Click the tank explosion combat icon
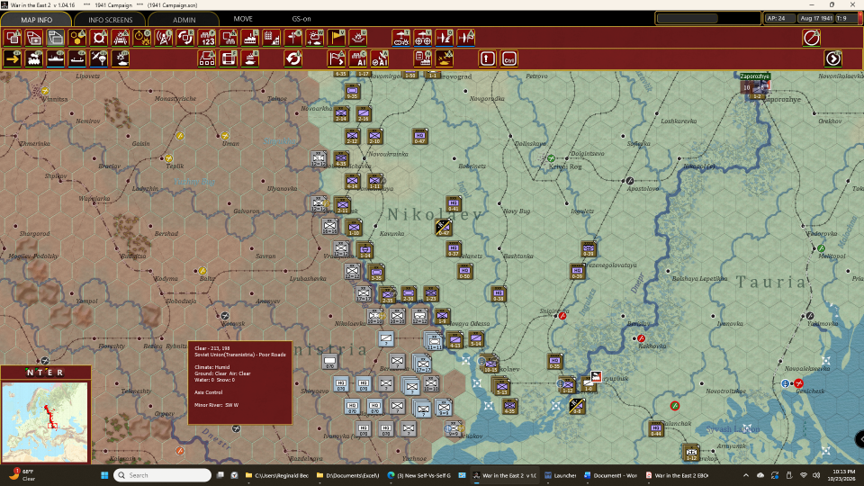Screen dimensions: 864x486 click(444, 58)
